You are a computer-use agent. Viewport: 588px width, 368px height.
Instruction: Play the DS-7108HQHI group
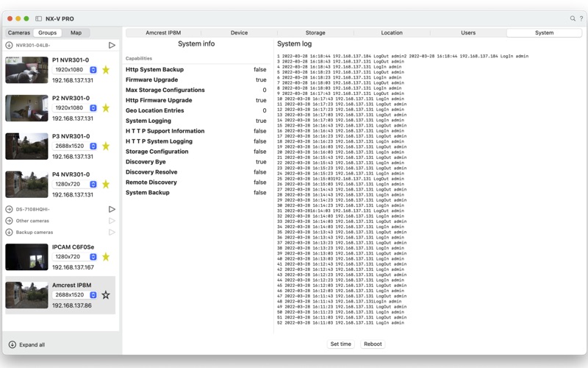point(112,209)
